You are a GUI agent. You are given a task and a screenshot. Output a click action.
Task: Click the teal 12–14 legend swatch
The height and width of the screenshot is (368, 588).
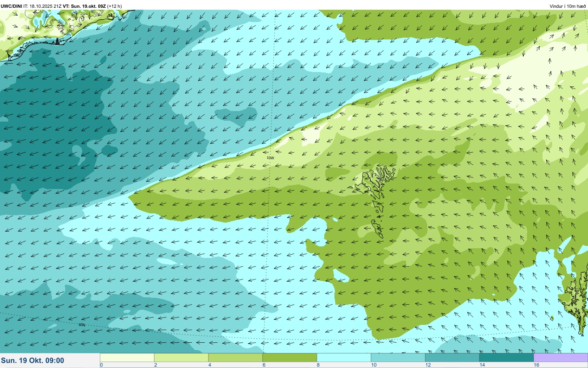click(x=452, y=357)
